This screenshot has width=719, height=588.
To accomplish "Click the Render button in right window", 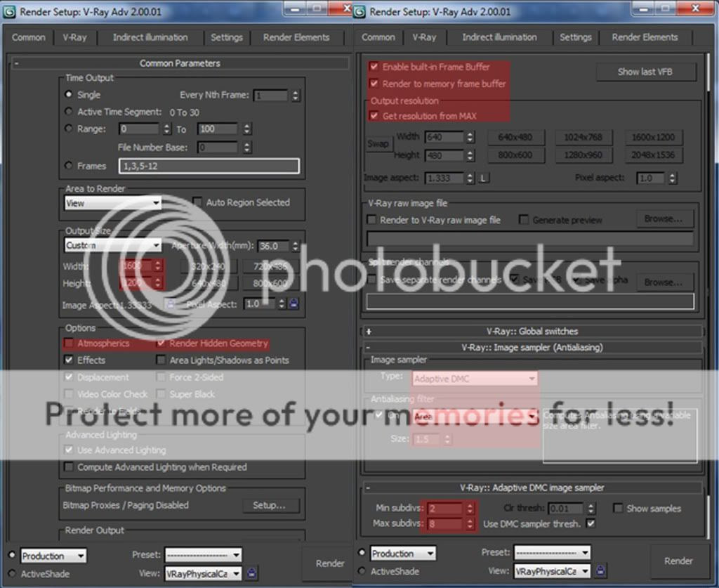I will pyautogui.click(x=678, y=561).
